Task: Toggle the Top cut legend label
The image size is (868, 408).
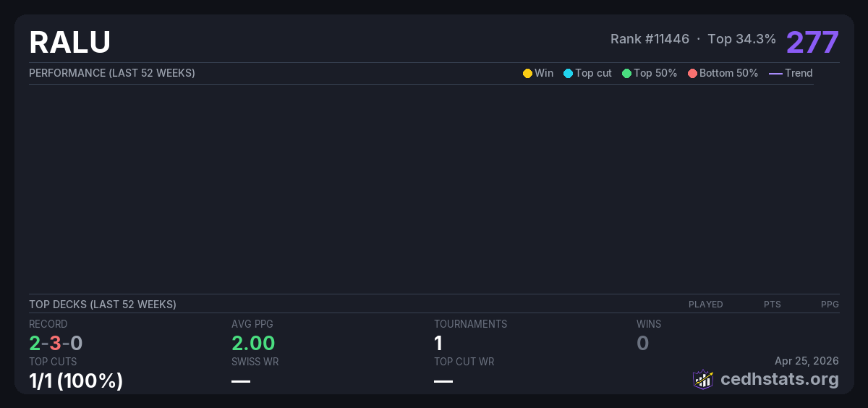Action: click(593, 73)
